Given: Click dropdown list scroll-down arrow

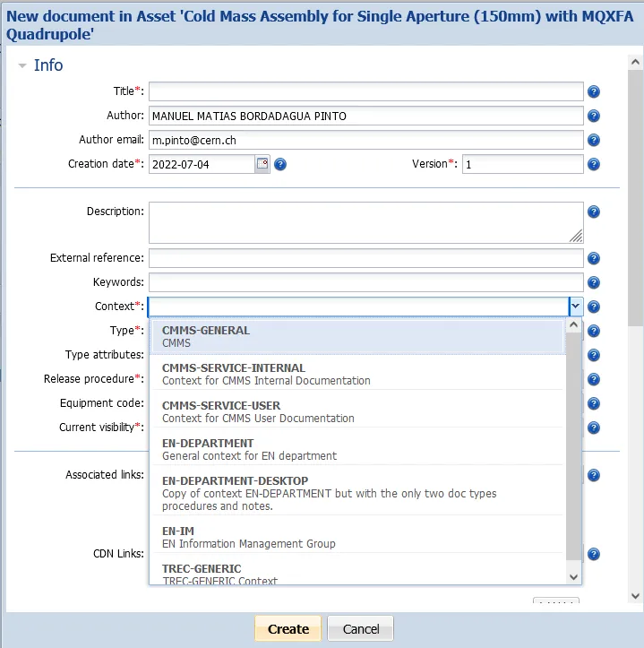Looking at the screenshot, I should 573,577.
